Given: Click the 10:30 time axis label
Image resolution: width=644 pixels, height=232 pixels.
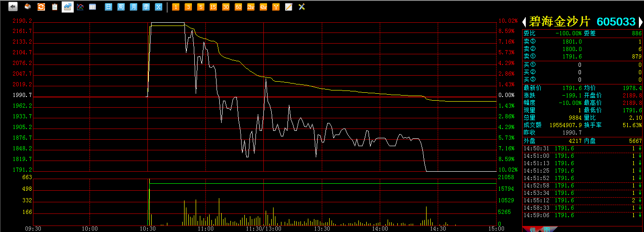Looking at the screenshot, I should 147,228.
